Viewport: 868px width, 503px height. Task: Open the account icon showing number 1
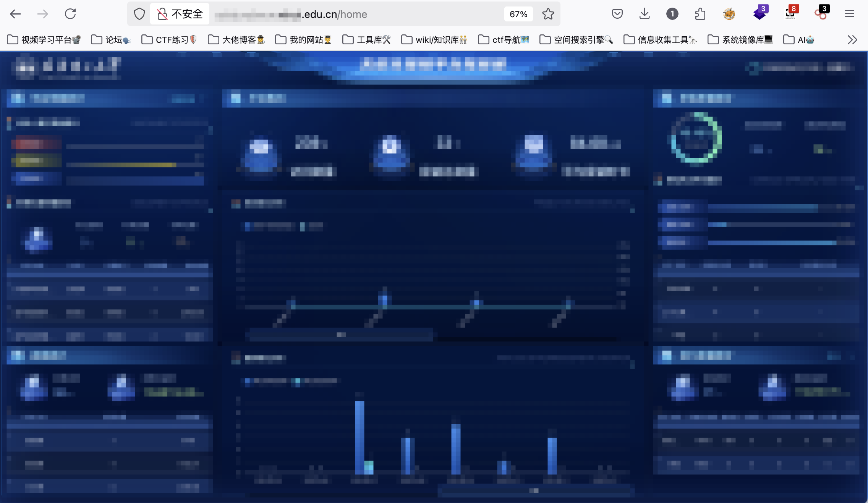click(x=672, y=14)
